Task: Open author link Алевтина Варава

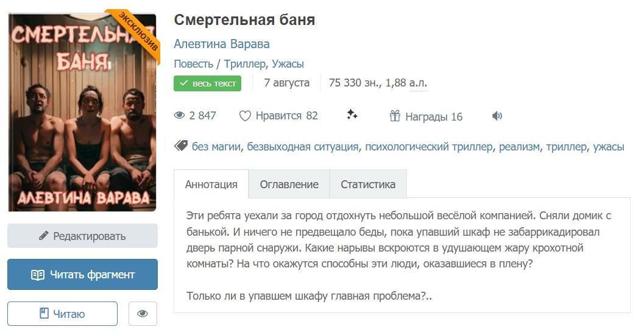Action: (222, 44)
